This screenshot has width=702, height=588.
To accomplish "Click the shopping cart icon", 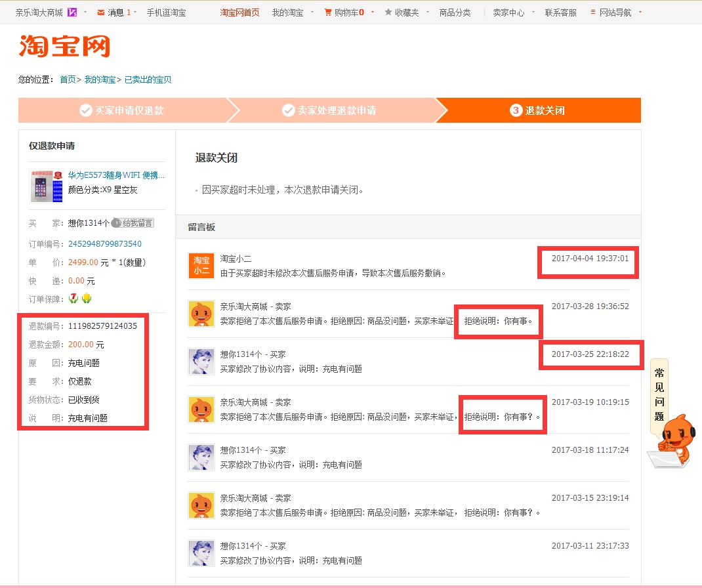I will click(x=328, y=12).
